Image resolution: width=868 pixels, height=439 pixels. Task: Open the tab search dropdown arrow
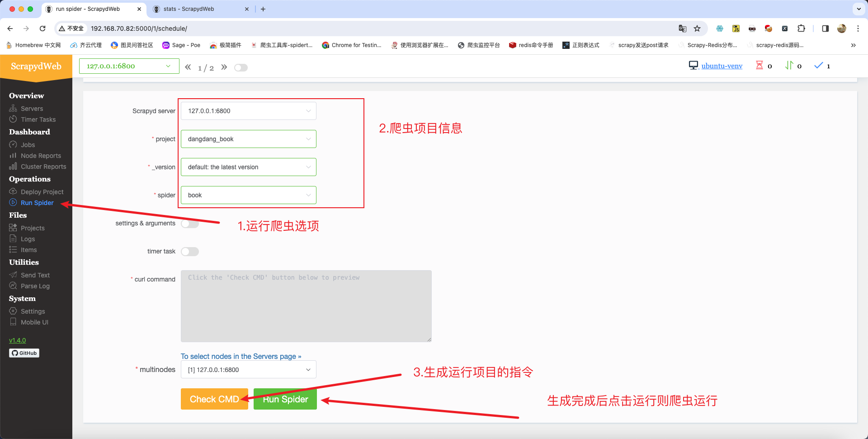859,9
